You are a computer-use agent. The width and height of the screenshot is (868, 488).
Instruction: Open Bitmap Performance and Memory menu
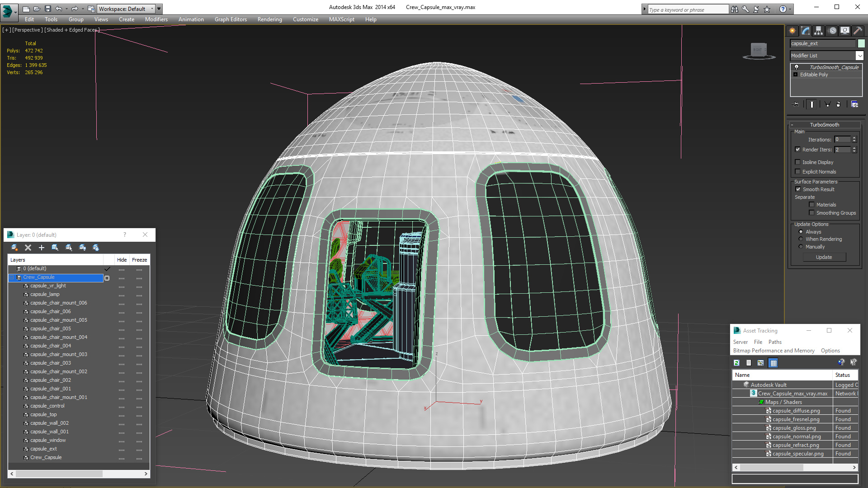pos(774,351)
